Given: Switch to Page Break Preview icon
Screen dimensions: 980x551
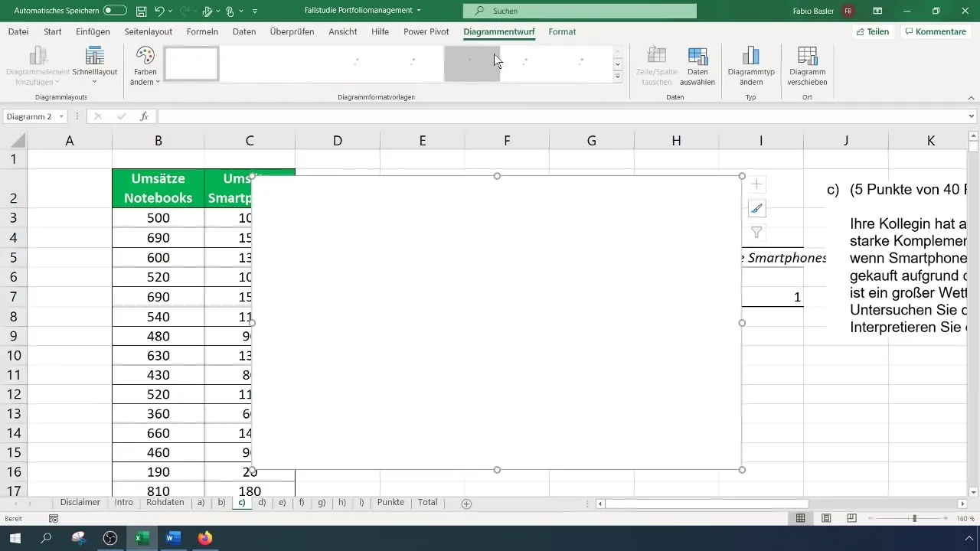Looking at the screenshot, I should click(x=851, y=519).
